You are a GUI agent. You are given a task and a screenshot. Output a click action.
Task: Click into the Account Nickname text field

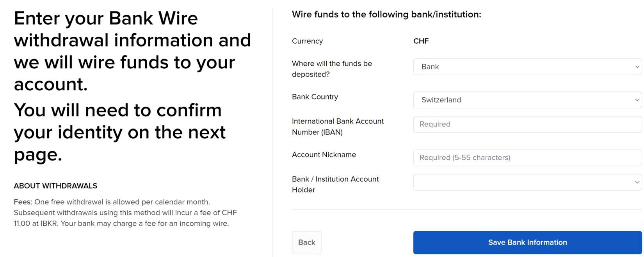tap(527, 157)
